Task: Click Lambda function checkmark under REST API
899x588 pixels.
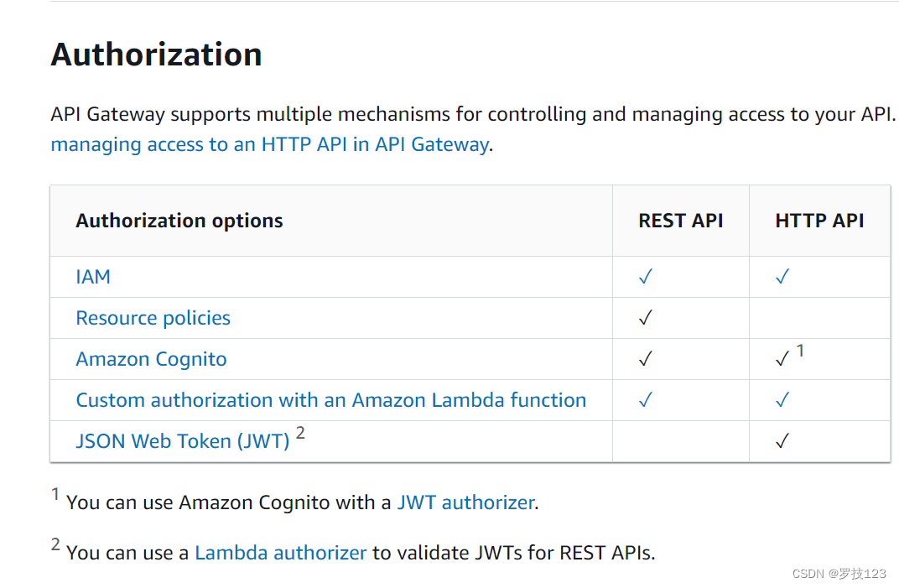Action: pos(645,400)
